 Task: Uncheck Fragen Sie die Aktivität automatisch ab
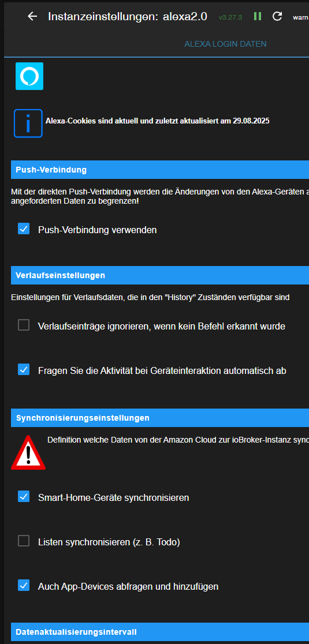24,369
